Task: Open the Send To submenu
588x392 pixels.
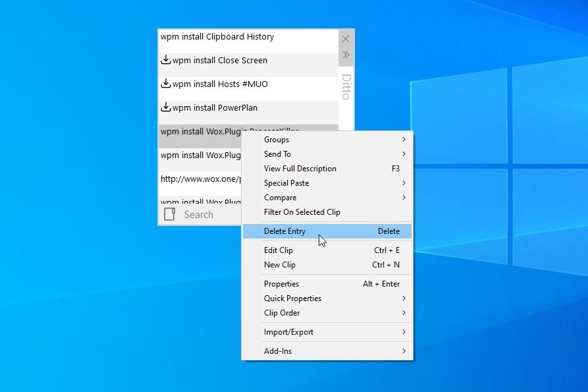Action: pos(327,154)
